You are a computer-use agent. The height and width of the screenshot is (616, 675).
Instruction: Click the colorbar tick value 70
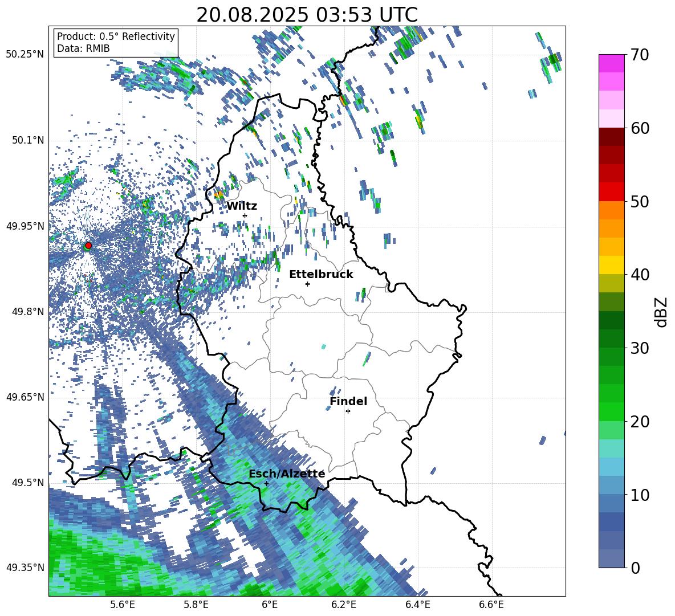point(640,55)
